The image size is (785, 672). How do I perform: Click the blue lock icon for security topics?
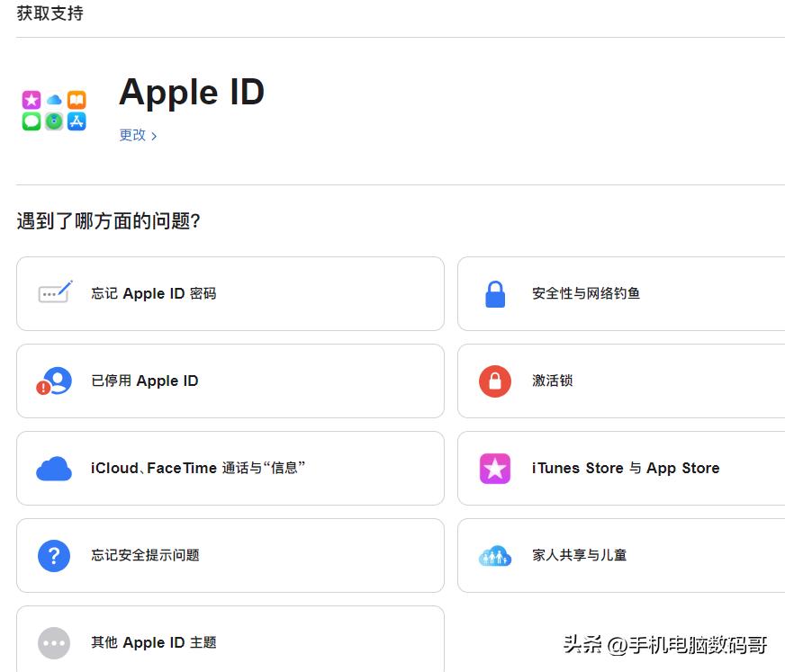[x=495, y=292]
